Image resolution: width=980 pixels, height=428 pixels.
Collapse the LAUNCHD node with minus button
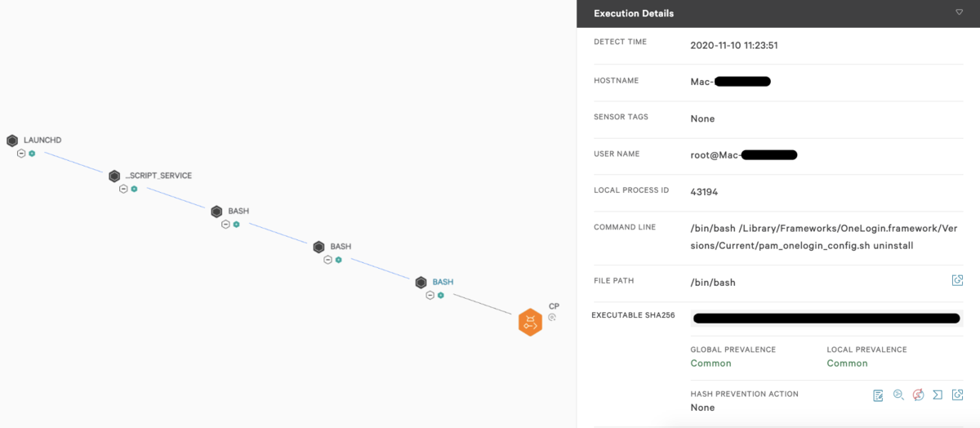pyautogui.click(x=21, y=154)
